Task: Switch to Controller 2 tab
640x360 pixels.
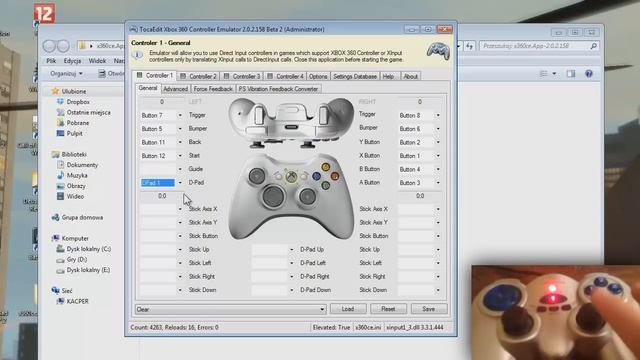Action: click(x=198, y=76)
